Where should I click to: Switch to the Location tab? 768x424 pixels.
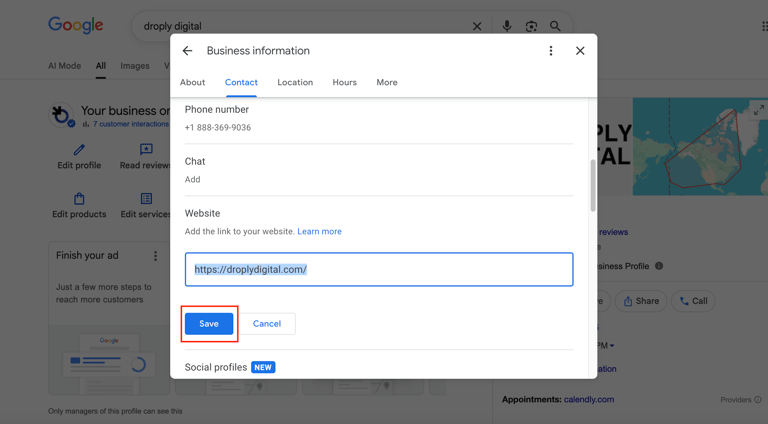295,82
